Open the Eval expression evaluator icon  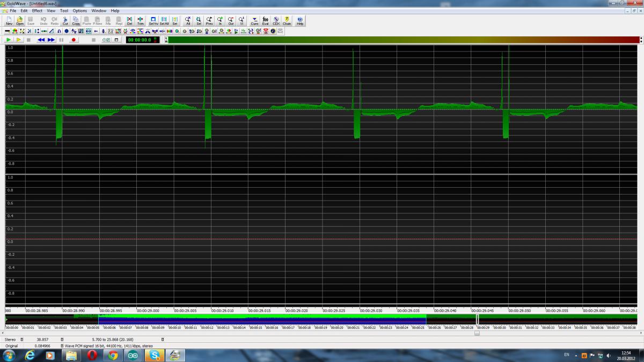click(266, 21)
